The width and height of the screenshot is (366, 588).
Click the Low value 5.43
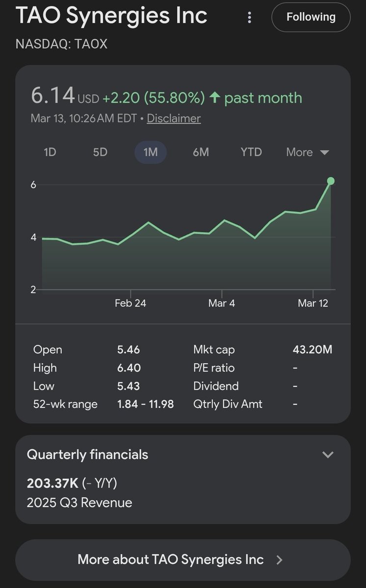(129, 386)
